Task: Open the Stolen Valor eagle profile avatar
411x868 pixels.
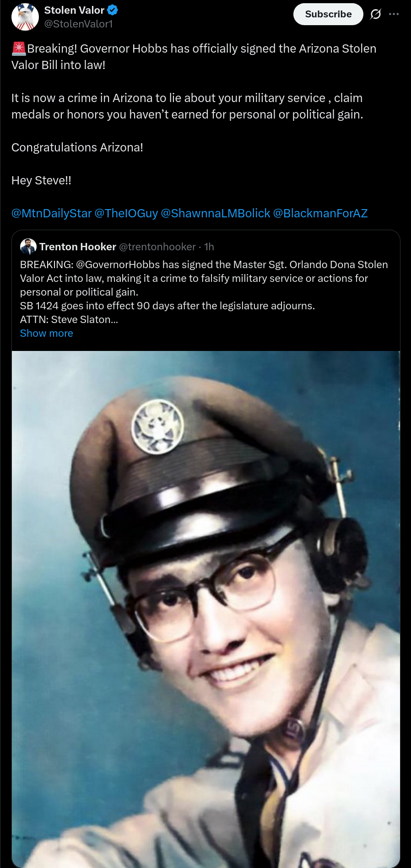Action: point(25,17)
